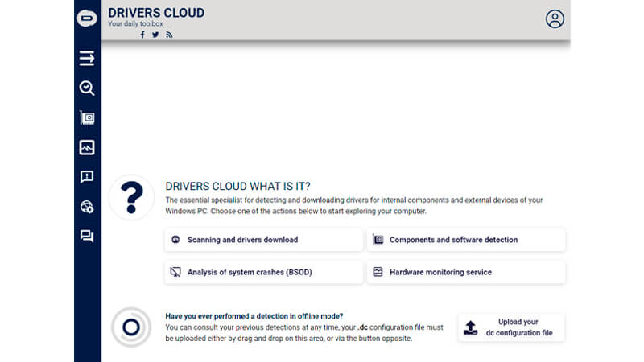
Task: Open the monitoring graph sidebar icon
Action: pos(87,147)
